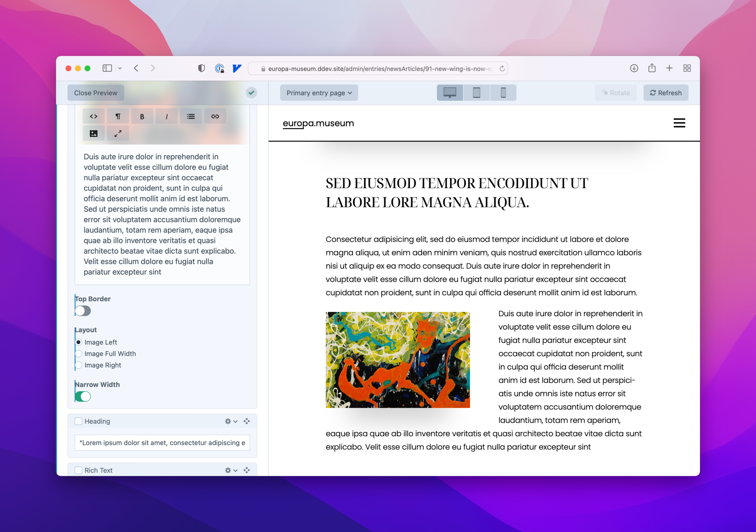The width and height of the screenshot is (756, 532).
Task: Click into the rich text body
Action: pyautogui.click(x=162, y=214)
